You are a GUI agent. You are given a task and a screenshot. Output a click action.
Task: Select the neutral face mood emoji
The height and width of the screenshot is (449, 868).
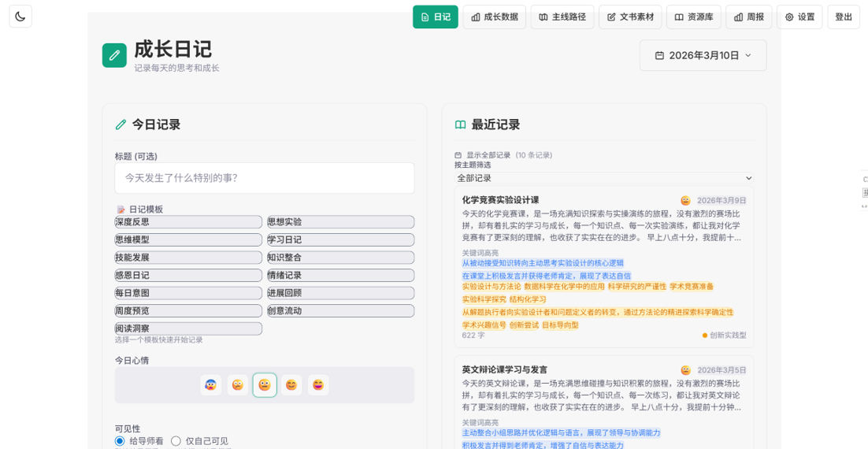tap(265, 384)
